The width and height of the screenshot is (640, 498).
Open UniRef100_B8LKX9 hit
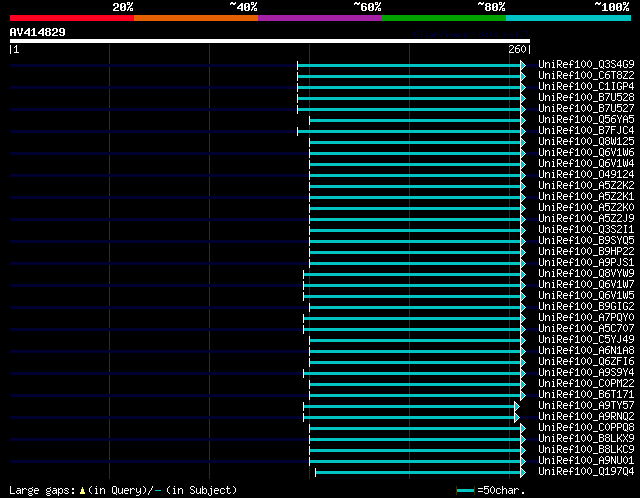(586, 439)
